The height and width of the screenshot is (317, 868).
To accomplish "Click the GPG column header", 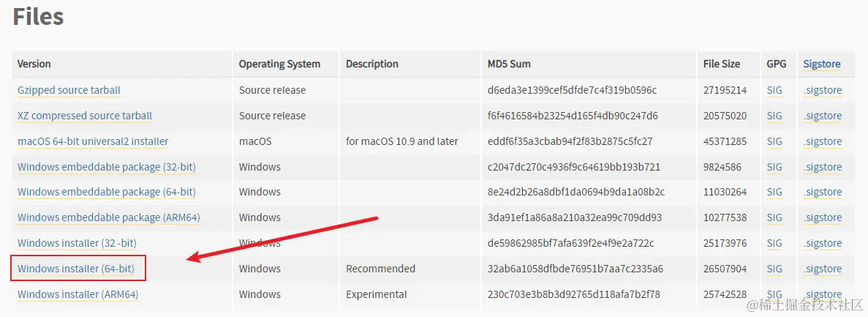I will pyautogui.click(x=776, y=64).
